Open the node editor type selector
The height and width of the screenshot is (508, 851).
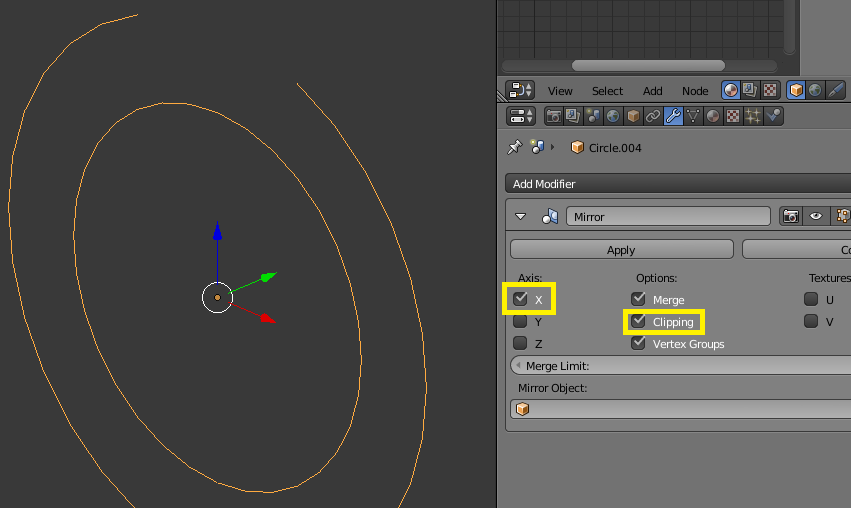point(520,90)
